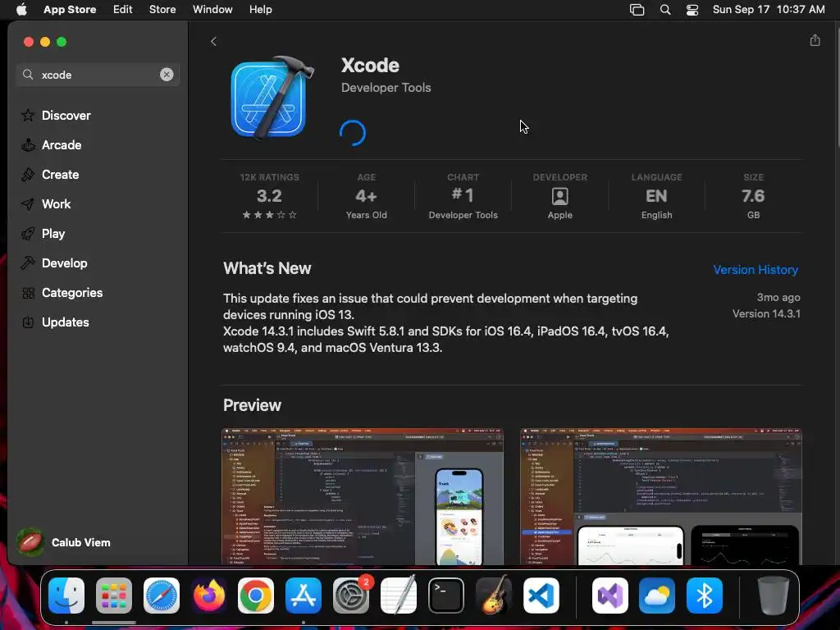Image resolution: width=840 pixels, height=630 pixels.
Task: Open Bluetooth app from the Dock
Action: (705, 596)
